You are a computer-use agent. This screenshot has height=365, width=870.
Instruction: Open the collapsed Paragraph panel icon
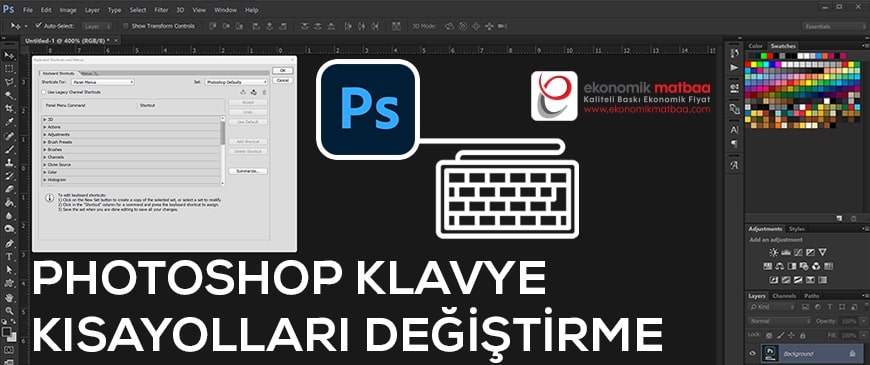(735, 144)
